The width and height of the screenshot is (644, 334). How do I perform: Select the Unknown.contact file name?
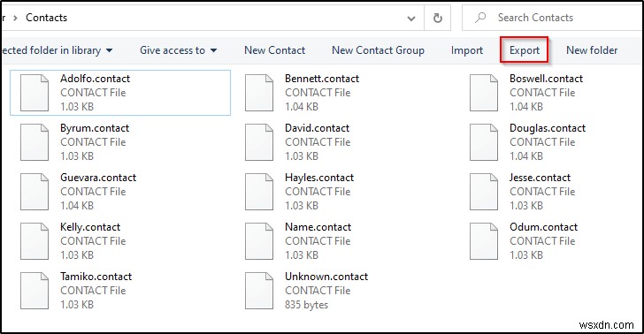tap(326, 277)
